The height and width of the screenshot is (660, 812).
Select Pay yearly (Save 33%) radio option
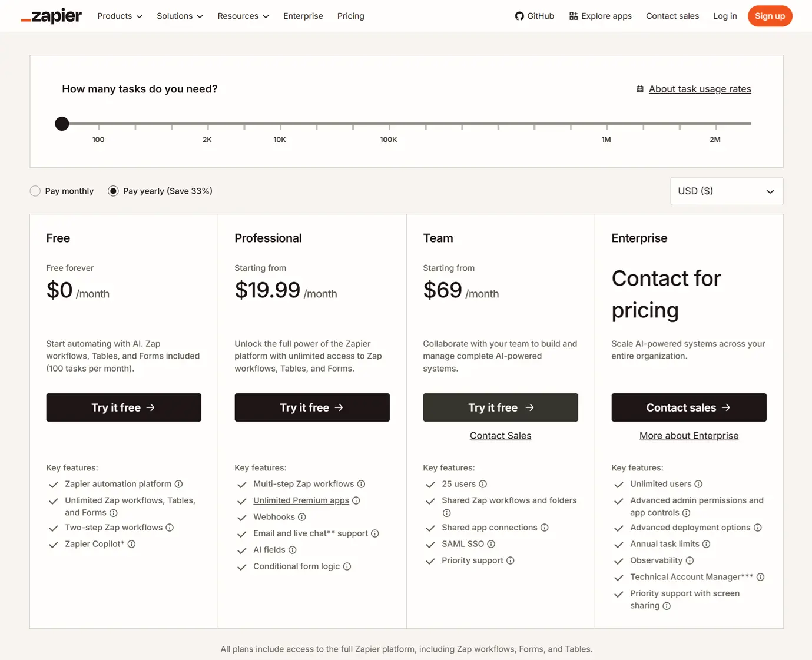[x=114, y=191]
